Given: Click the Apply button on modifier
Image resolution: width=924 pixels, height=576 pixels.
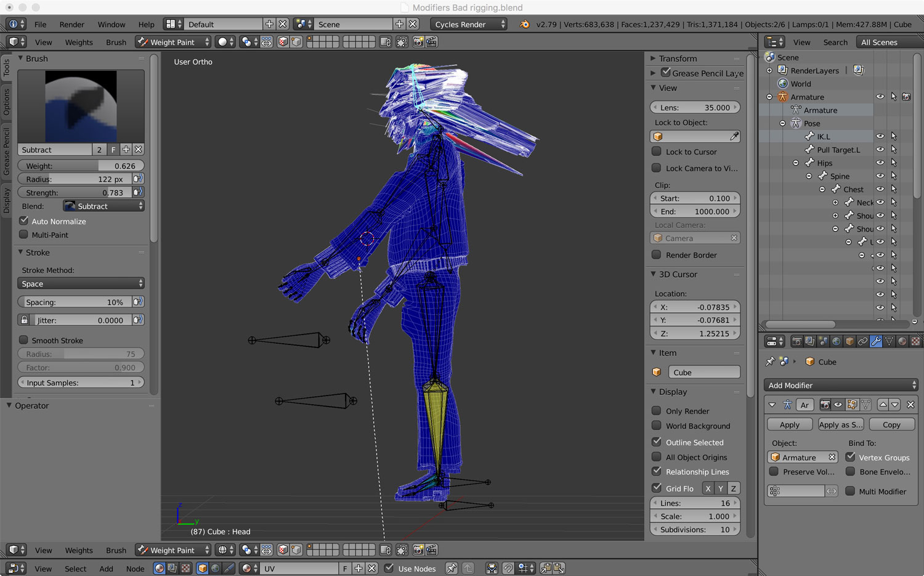Looking at the screenshot, I should click(789, 424).
